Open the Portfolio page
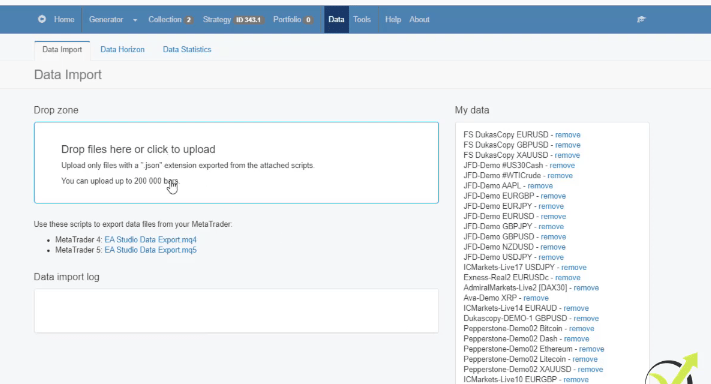This screenshot has height=384, width=711. point(293,19)
